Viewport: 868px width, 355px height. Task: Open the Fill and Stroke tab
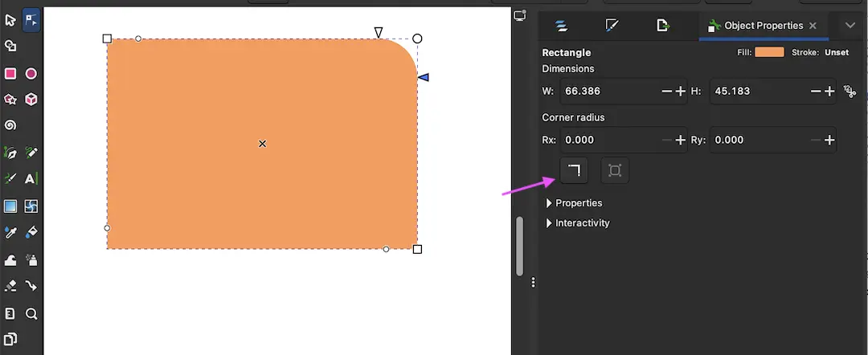coord(612,26)
